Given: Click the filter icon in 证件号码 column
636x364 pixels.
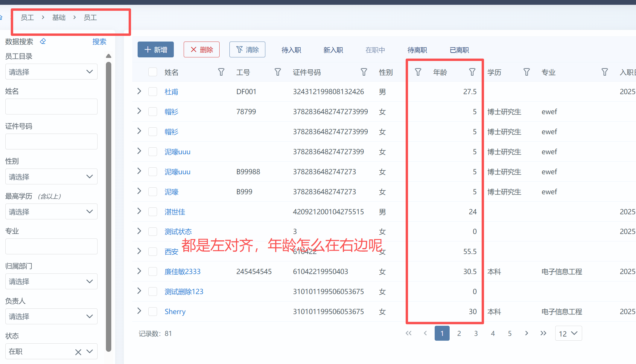Looking at the screenshot, I should click(x=364, y=72).
